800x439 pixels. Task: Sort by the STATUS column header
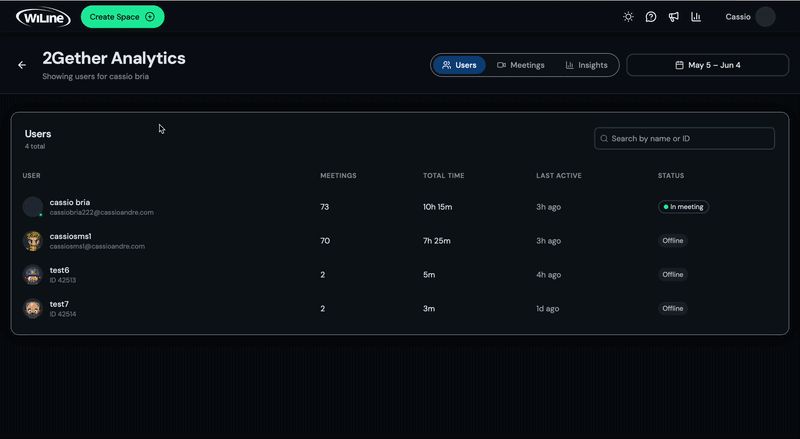click(670, 176)
